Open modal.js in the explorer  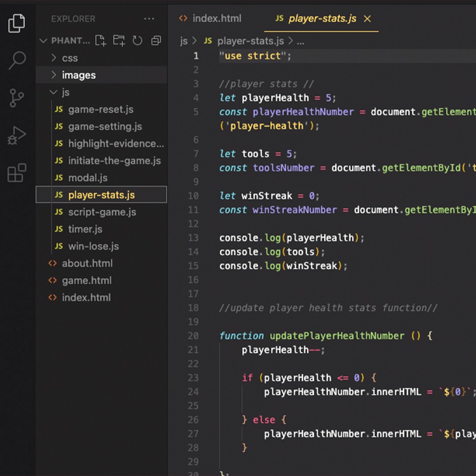click(101, 177)
